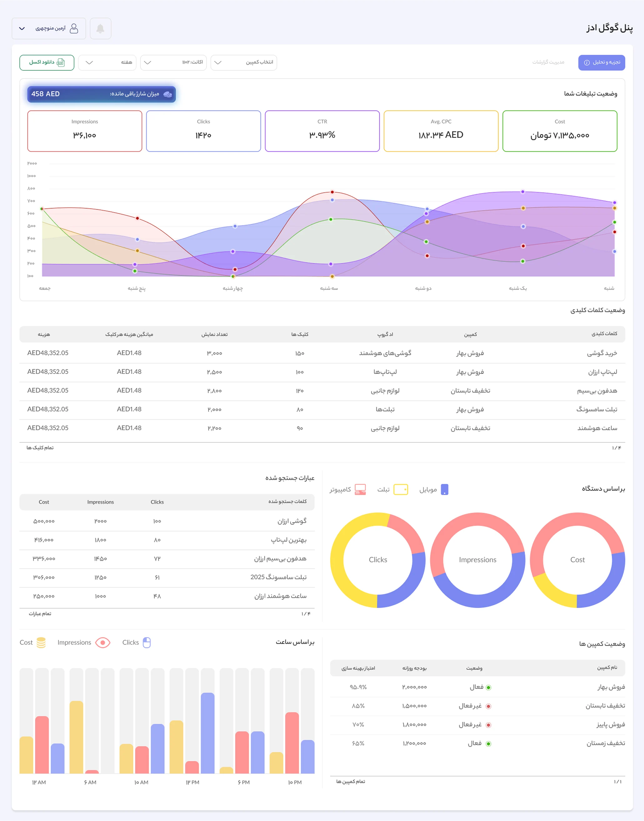Select the تجزیه و تحلیل tab
The height and width of the screenshot is (821, 644).
coord(601,62)
